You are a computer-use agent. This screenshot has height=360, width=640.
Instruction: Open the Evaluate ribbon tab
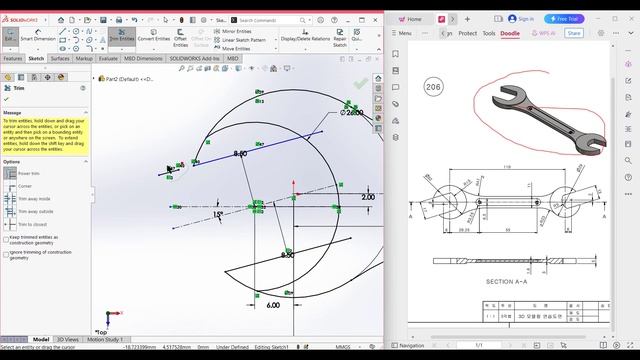click(x=108, y=59)
